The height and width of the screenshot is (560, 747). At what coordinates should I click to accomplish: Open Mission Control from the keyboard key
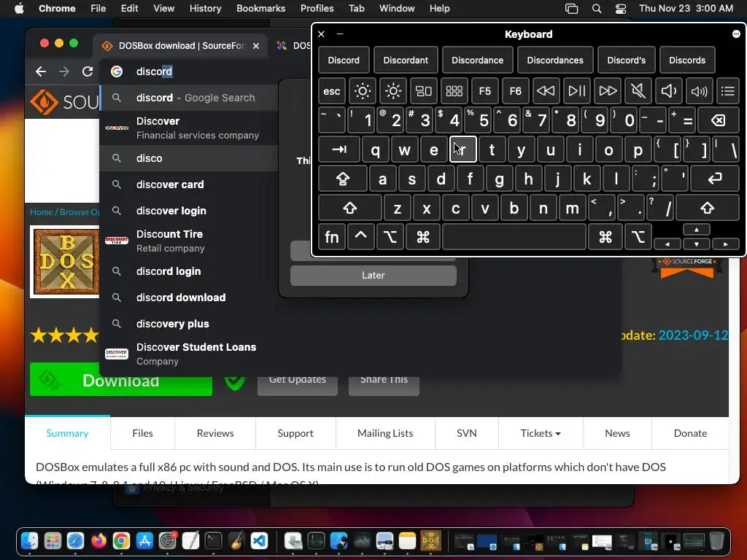click(x=424, y=91)
